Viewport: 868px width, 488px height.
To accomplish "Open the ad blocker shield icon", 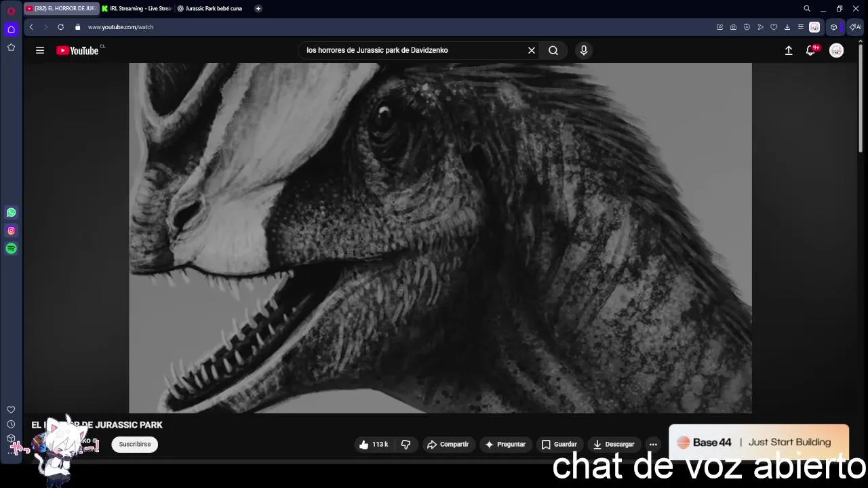I will point(747,27).
